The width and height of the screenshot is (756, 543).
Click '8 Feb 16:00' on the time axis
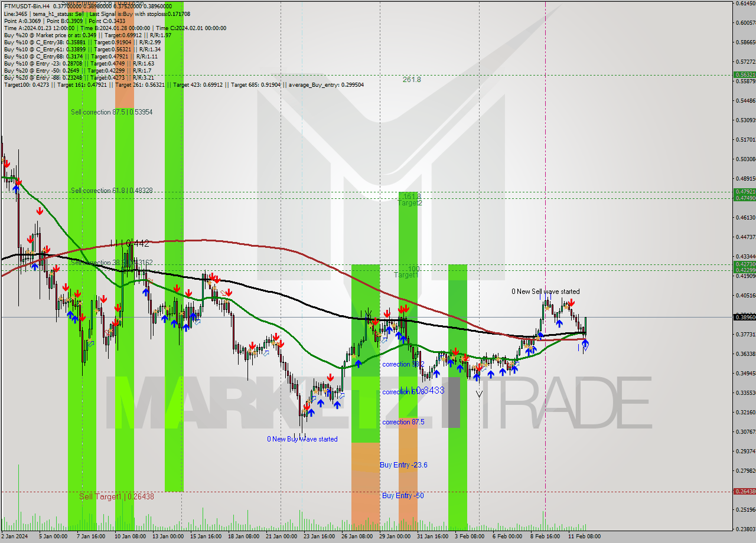545,537
